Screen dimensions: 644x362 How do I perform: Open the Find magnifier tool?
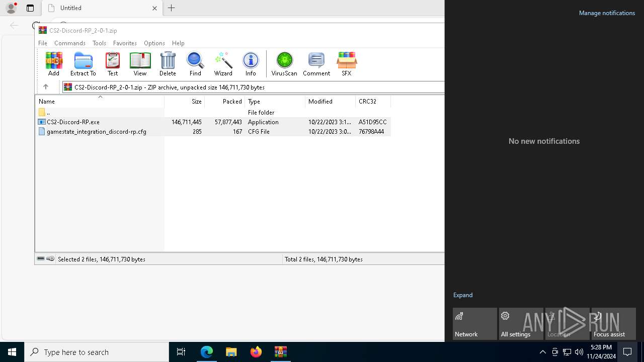[195, 64]
